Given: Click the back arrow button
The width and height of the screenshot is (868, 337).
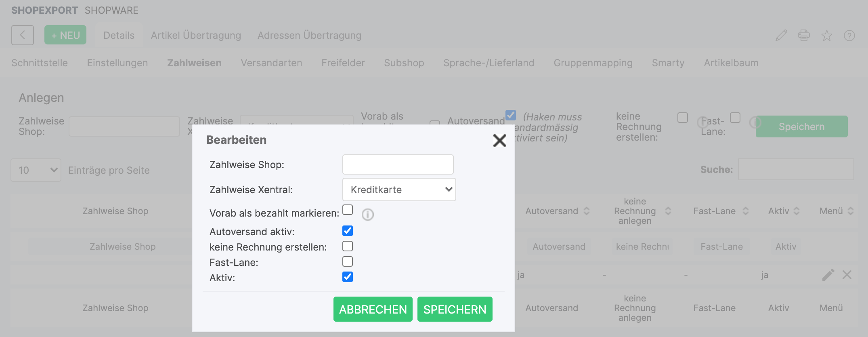Looking at the screenshot, I should 23,35.
